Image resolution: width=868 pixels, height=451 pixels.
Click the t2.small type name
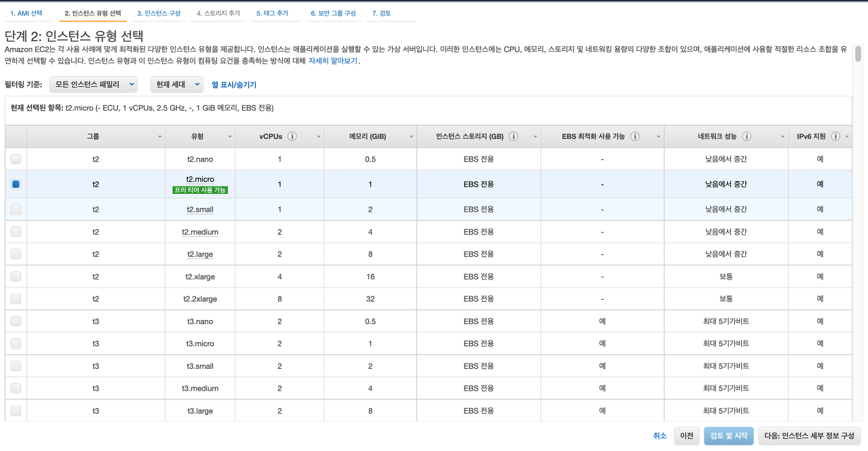click(200, 210)
